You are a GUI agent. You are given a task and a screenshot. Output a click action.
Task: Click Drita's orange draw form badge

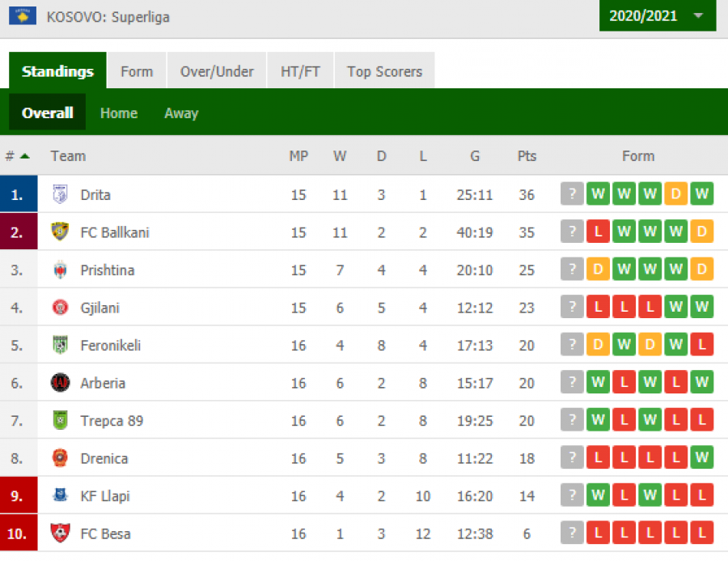click(675, 193)
